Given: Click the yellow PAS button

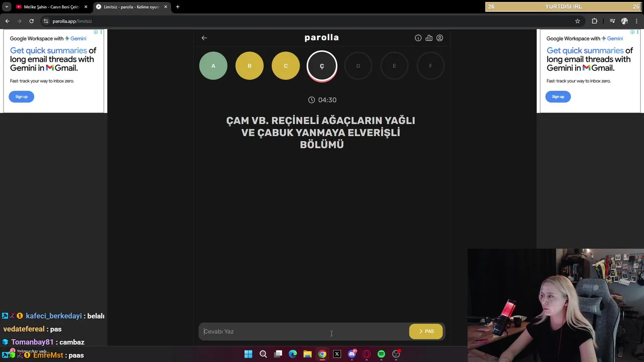Looking at the screenshot, I should pos(426,331).
